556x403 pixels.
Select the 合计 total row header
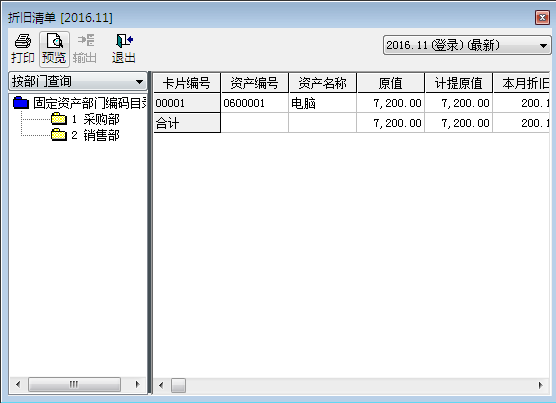(187, 123)
